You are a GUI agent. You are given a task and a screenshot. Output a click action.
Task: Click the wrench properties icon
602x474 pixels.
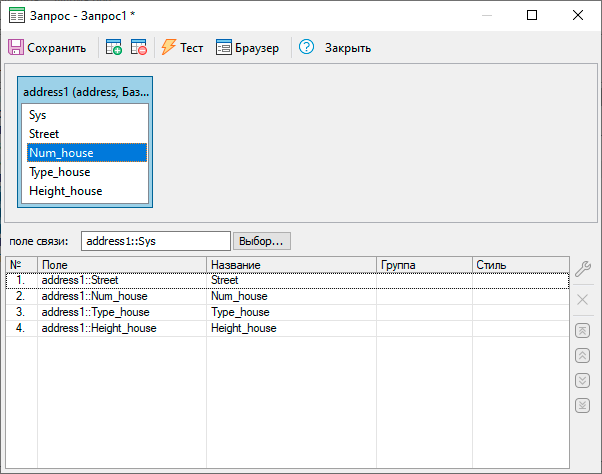pos(583,267)
